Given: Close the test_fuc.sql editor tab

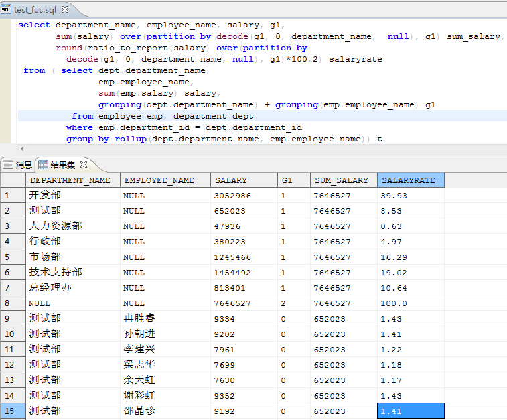Looking at the screenshot, I should [x=66, y=10].
